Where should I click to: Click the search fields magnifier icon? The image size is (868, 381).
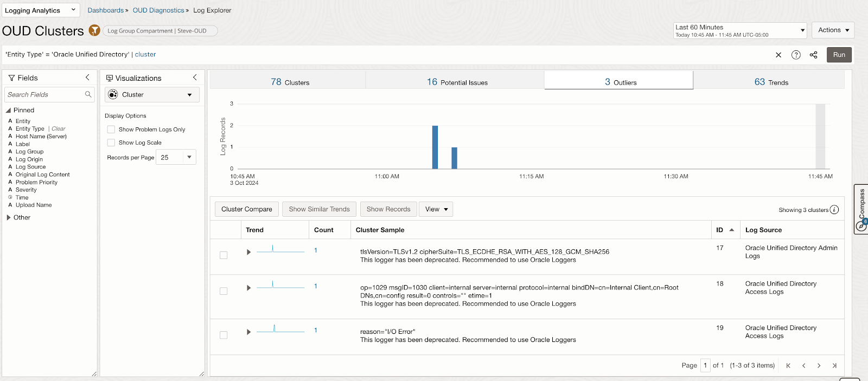88,94
